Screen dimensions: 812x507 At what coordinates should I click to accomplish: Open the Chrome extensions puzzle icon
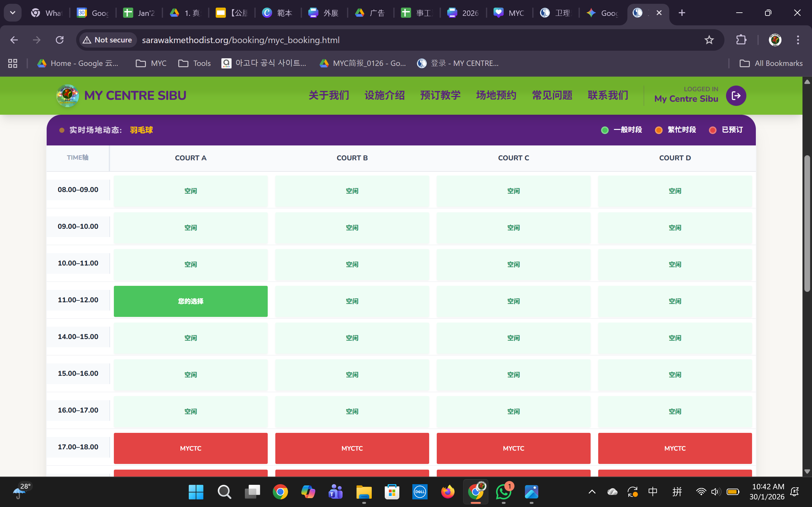click(741, 40)
